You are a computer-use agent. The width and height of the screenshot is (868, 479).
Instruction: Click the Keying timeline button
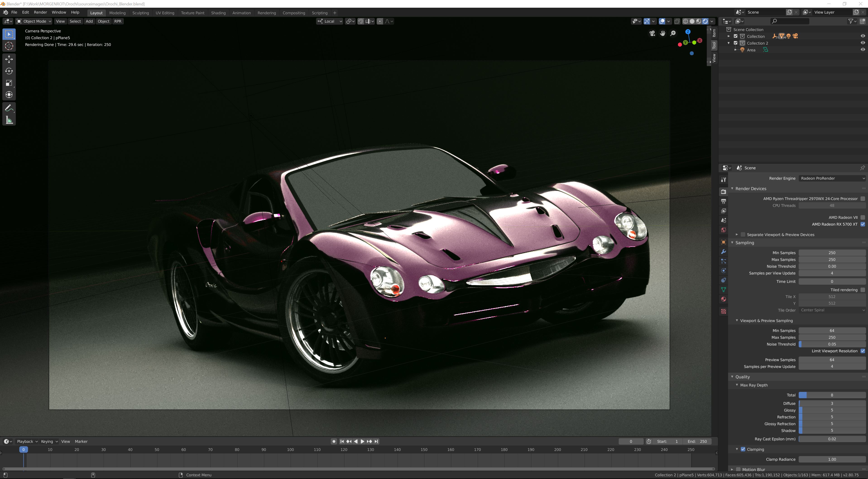click(49, 442)
